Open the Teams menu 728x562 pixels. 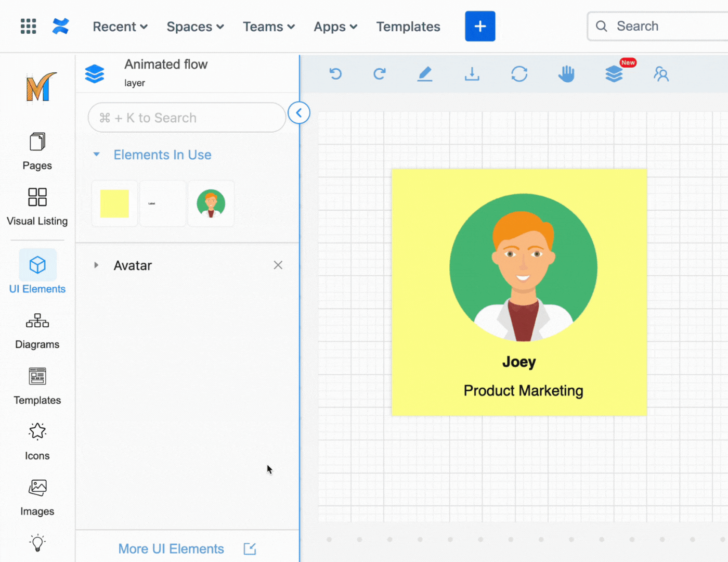(x=268, y=26)
